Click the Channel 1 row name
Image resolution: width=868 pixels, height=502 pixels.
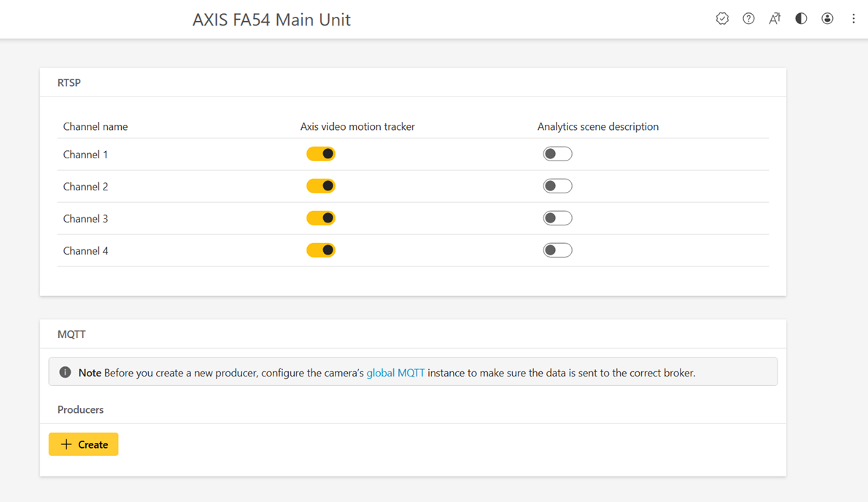tap(85, 155)
